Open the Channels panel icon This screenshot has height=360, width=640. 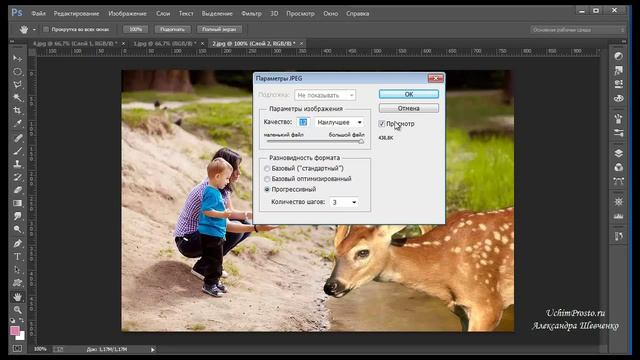point(619,167)
